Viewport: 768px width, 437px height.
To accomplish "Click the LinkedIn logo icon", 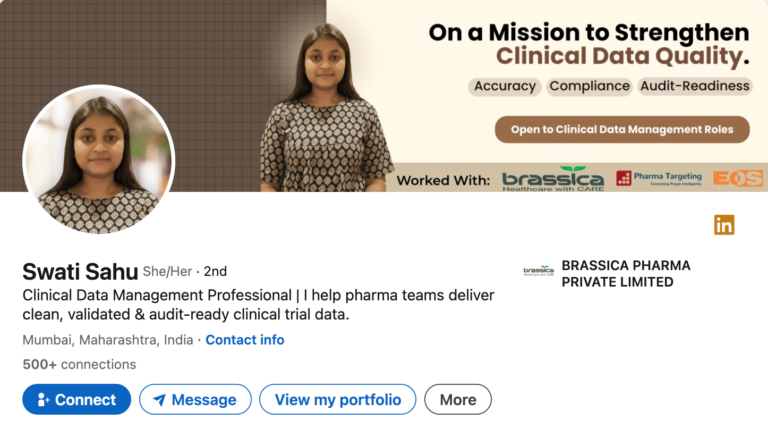I will [724, 225].
